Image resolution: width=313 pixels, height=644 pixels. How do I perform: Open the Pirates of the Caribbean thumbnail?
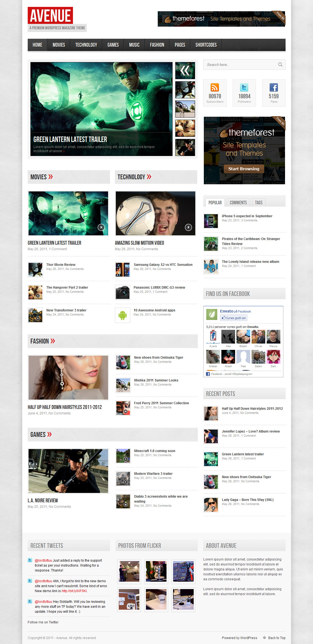(211, 244)
